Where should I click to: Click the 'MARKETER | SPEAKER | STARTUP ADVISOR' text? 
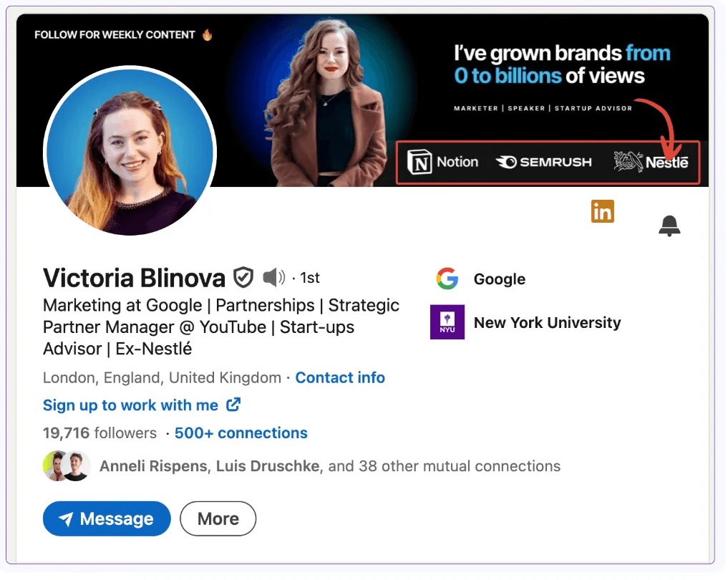pyautogui.click(x=543, y=108)
